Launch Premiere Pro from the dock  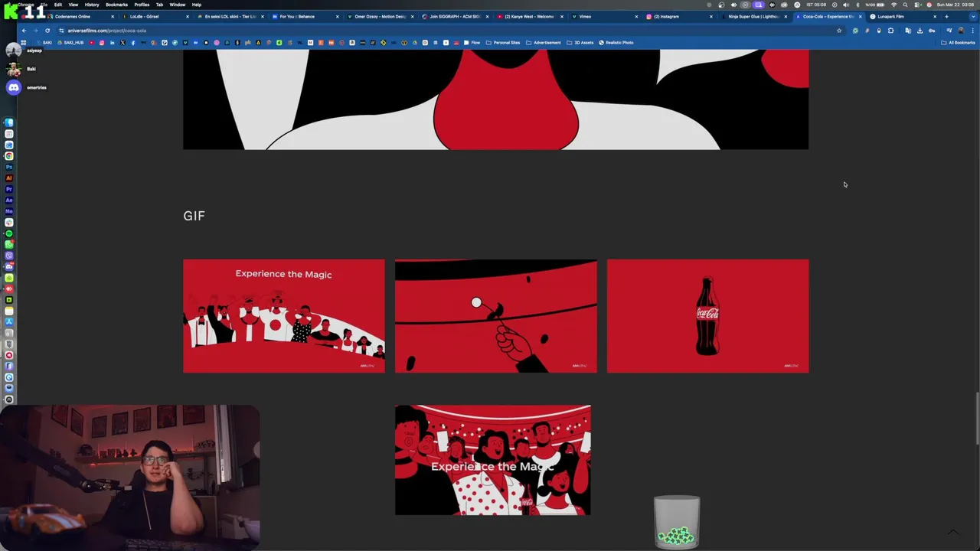pyautogui.click(x=9, y=189)
